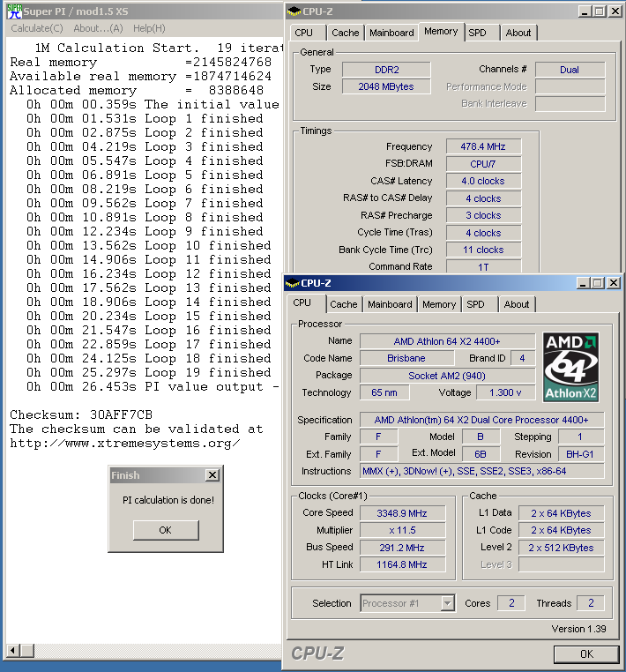Click Core Speed value 3348.9 MHz
Viewport: 626px width, 672px height.
pyautogui.click(x=402, y=513)
